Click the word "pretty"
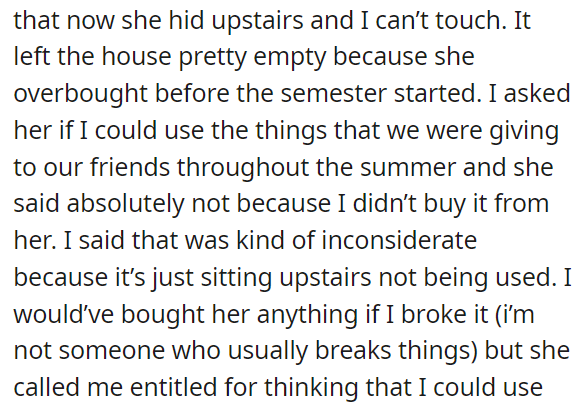 click(213, 57)
